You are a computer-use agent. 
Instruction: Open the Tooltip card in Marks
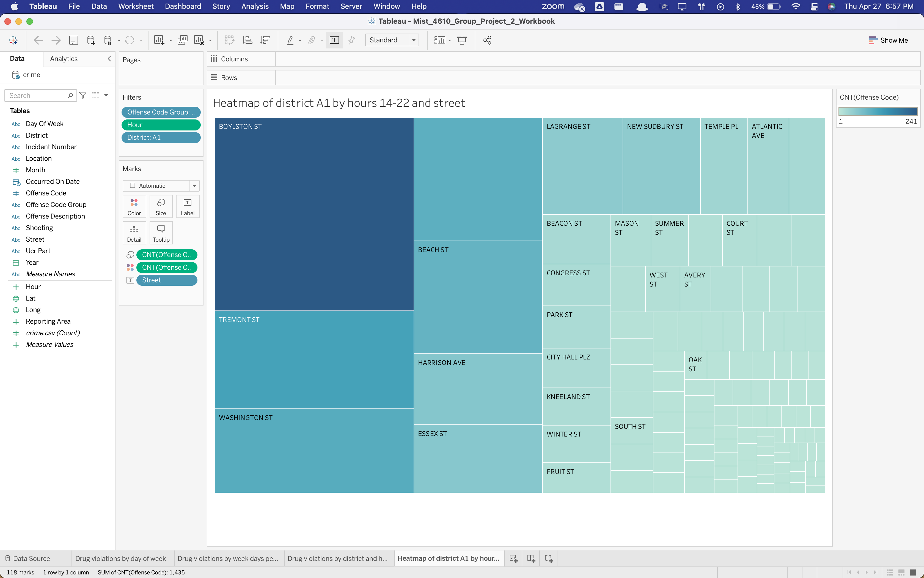[x=161, y=233]
